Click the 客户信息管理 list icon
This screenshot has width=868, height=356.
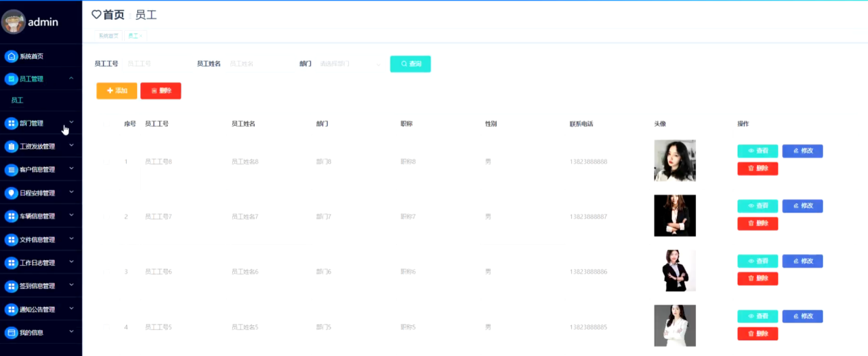coord(11,170)
